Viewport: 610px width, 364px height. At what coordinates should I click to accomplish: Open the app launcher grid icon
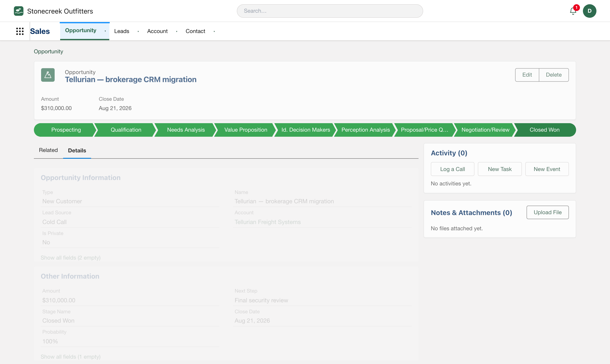20,31
